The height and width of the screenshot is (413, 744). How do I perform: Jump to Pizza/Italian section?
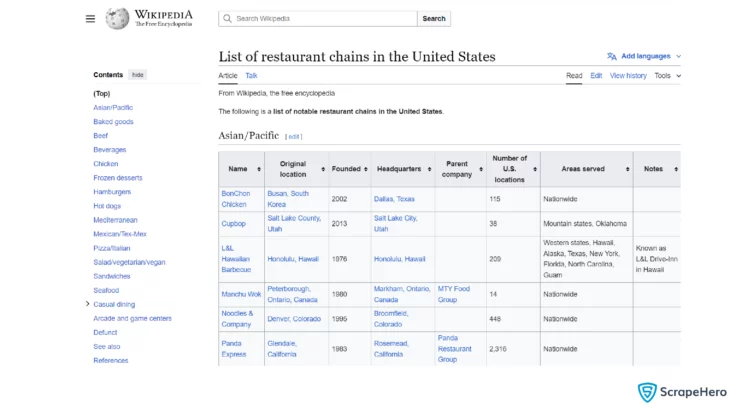[112, 248]
